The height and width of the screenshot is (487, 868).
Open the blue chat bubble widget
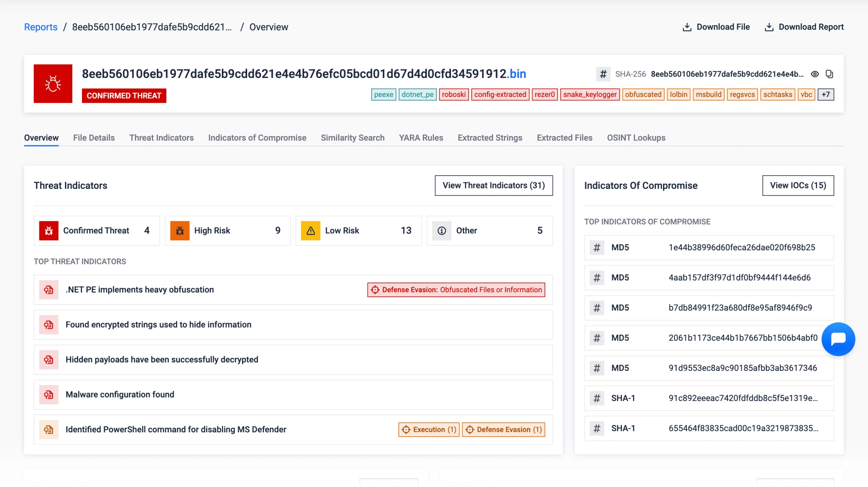click(x=838, y=339)
